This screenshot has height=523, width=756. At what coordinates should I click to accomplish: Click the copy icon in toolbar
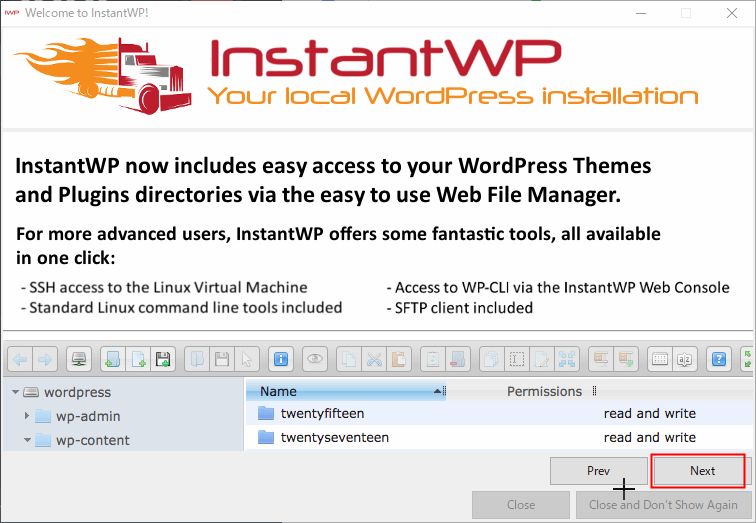(x=349, y=359)
